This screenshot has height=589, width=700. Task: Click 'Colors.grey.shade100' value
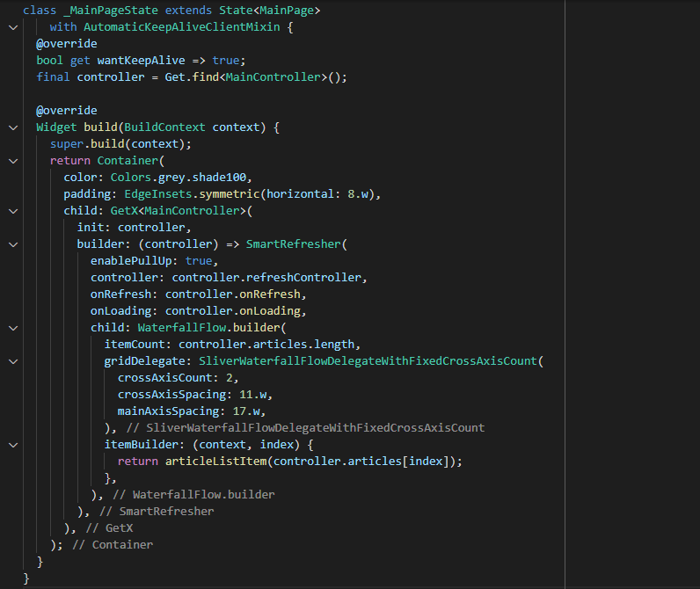tap(179, 178)
